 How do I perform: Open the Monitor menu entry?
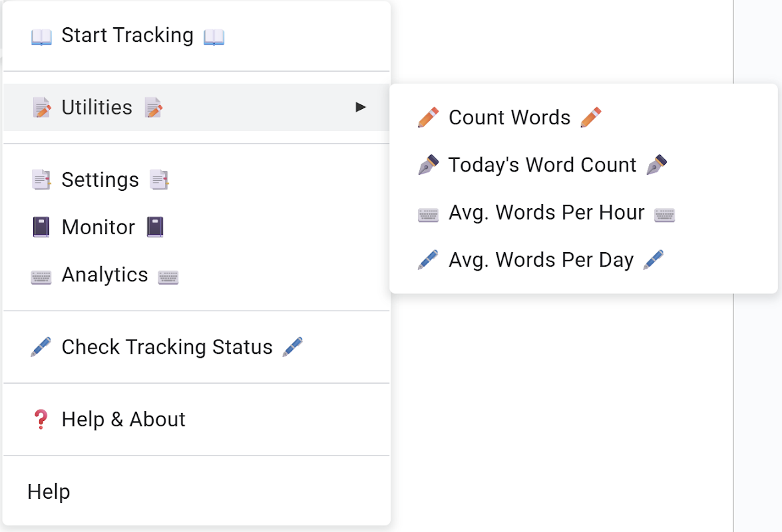[x=98, y=227]
